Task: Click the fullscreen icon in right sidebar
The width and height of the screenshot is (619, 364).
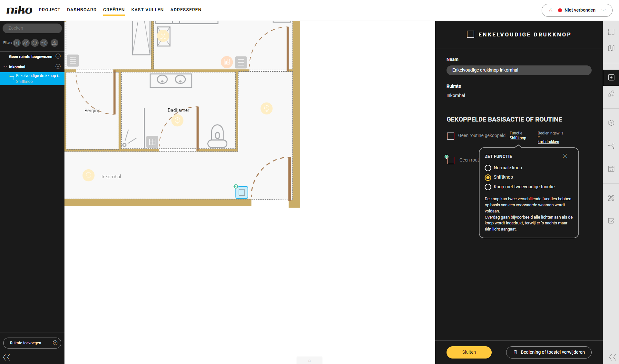Action: coord(611,32)
